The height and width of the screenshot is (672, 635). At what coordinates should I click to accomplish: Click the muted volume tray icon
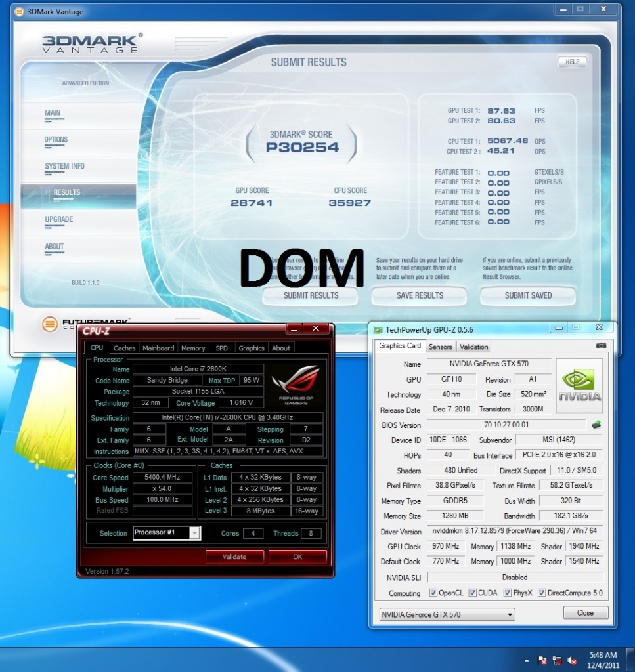[x=572, y=660]
